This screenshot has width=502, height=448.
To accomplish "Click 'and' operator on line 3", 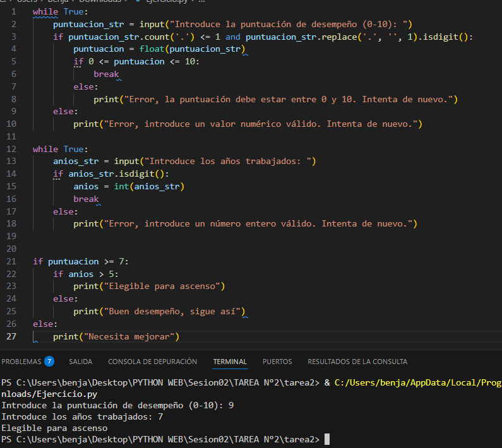I will tap(233, 37).
